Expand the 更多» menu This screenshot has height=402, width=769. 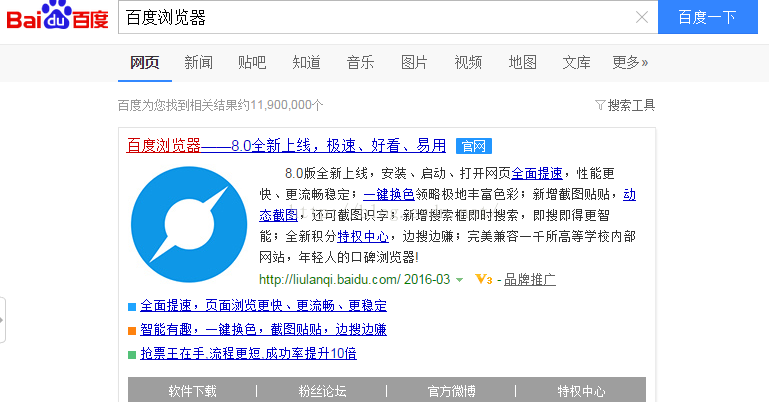coord(630,63)
